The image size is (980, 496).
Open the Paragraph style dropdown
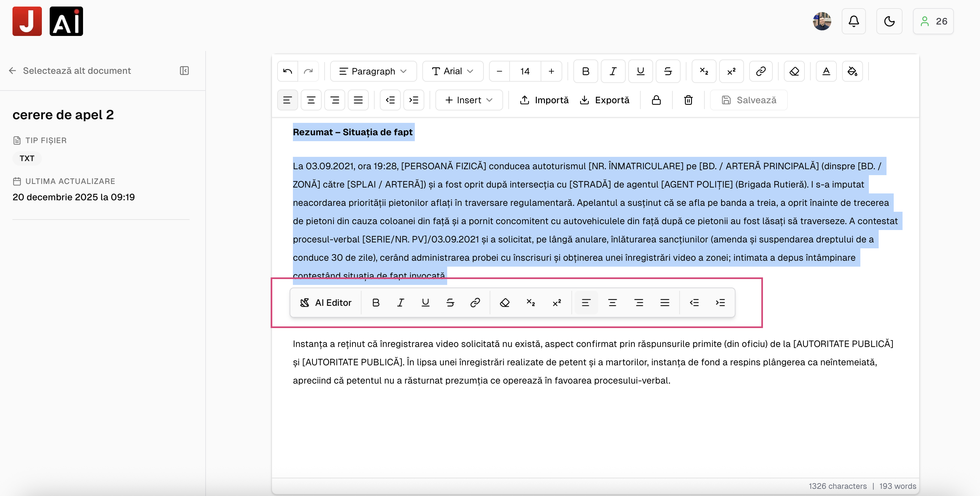373,71
